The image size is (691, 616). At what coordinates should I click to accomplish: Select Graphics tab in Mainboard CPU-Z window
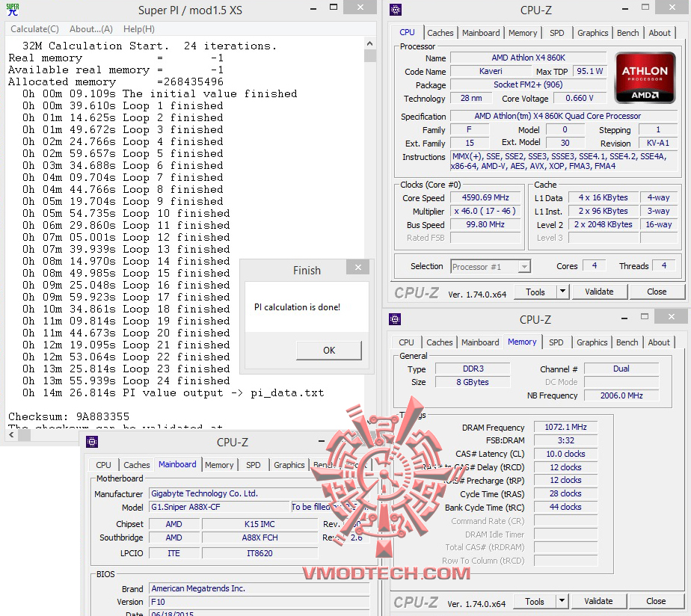click(289, 465)
